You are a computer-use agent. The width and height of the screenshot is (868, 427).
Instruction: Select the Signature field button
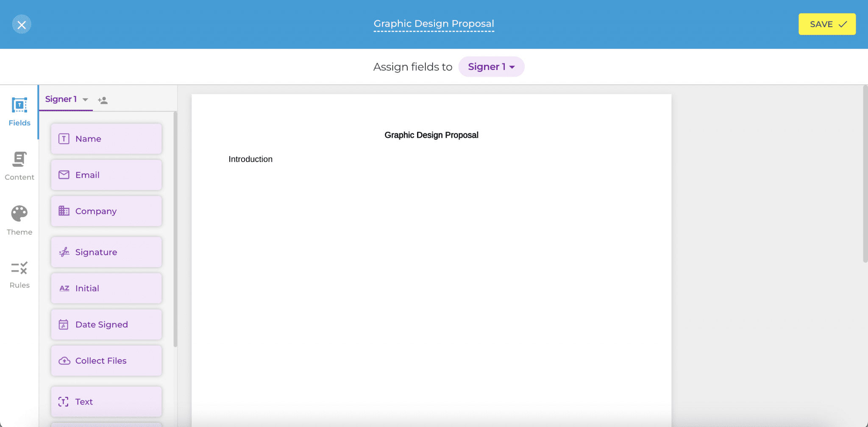[x=106, y=252]
